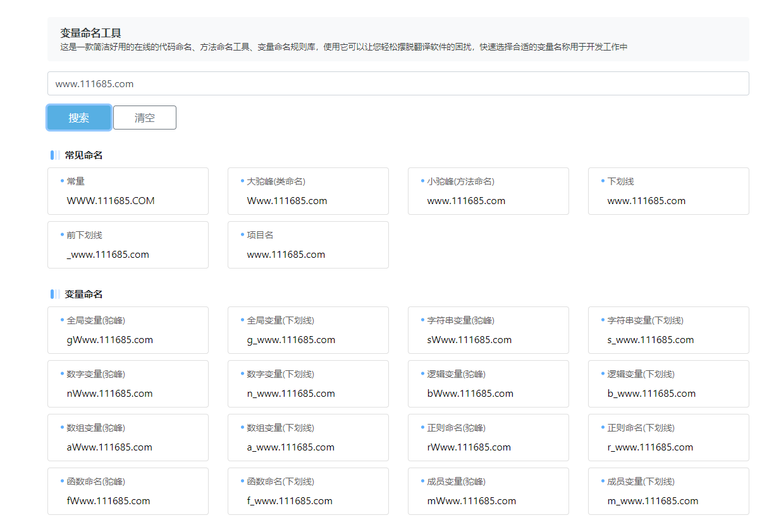Click the 数字变量(驼峰) result card
774x532 pixels.
[128, 384]
